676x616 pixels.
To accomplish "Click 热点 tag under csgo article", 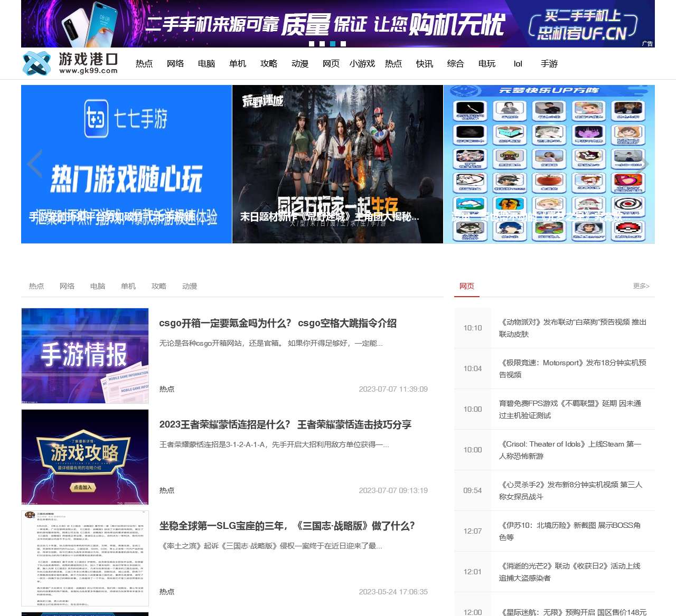I will [x=167, y=389].
